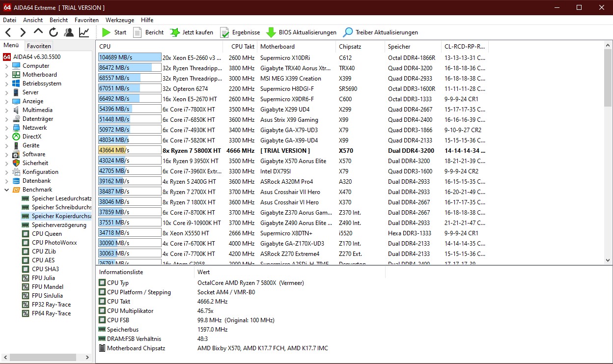Viewport: 613px width, 364px height.
Task: Select the 104689 MB/s result bar
Action: click(x=130, y=57)
